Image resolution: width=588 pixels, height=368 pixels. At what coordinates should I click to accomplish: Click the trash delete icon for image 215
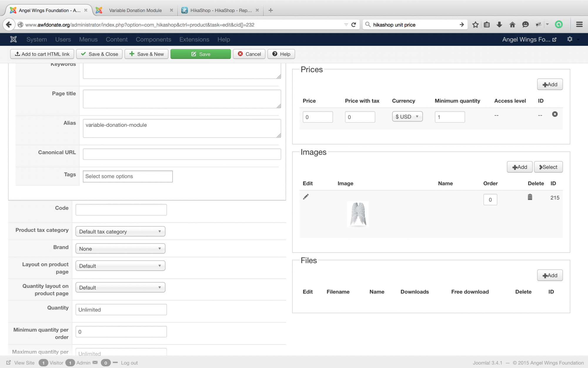pos(530,197)
